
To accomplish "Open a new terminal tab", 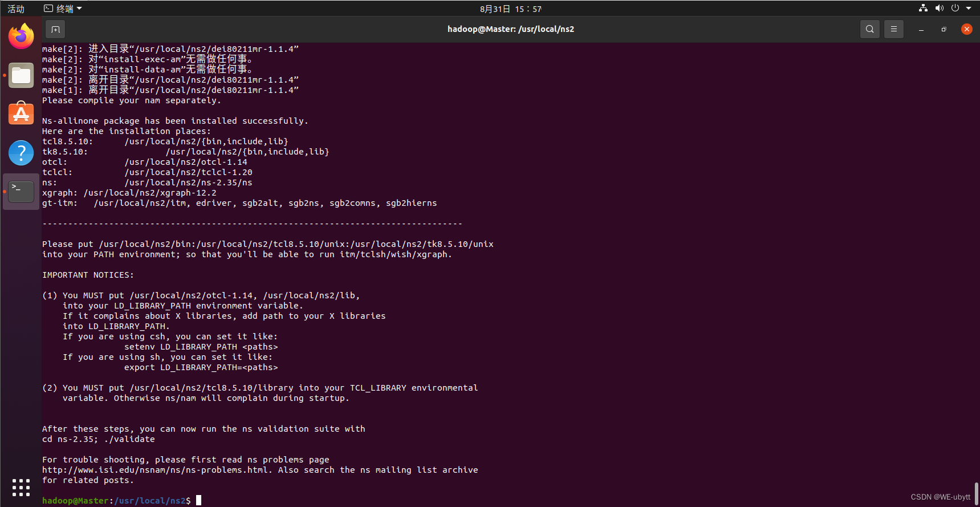I will pyautogui.click(x=55, y=29).
